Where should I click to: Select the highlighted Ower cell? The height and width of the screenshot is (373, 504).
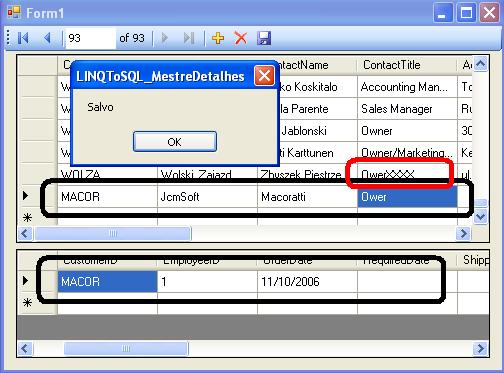point(407,197)
